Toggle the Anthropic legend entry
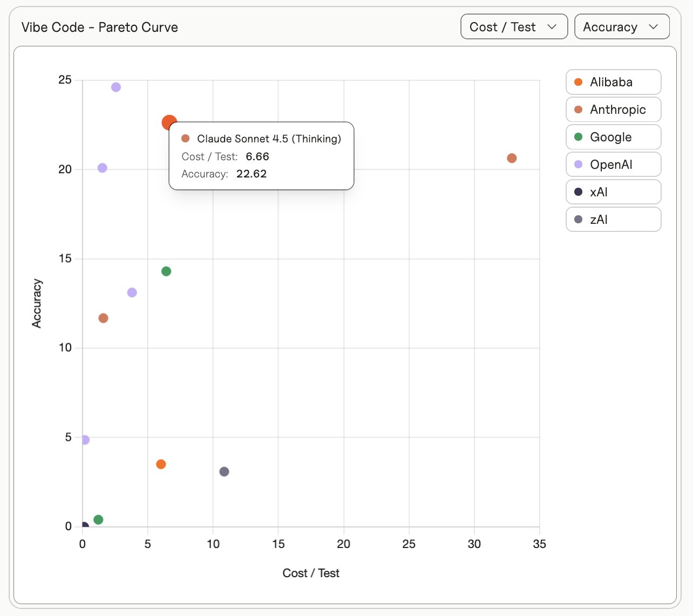 coord(613,109)
